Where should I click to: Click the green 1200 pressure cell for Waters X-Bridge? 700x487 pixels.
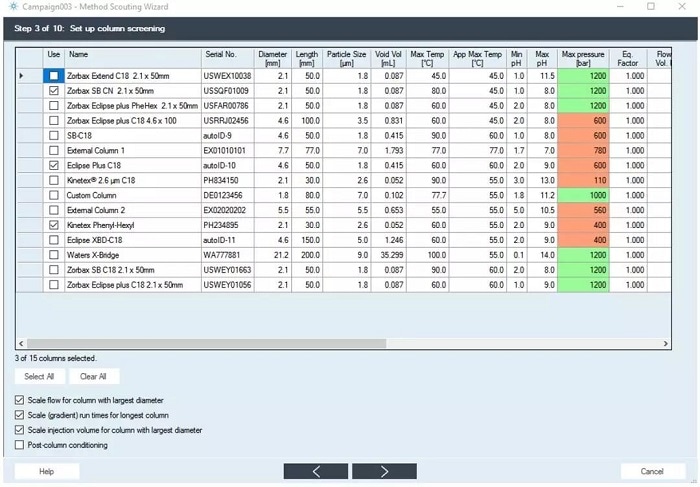pyautogui.click(x=582, y=256)
